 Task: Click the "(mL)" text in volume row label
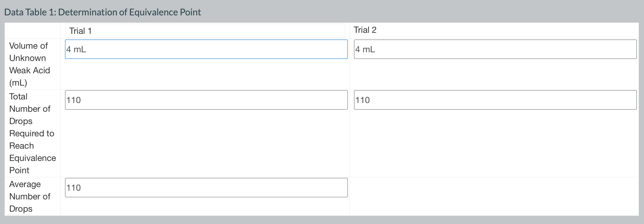pyautogui.click(x=18, y=83)
